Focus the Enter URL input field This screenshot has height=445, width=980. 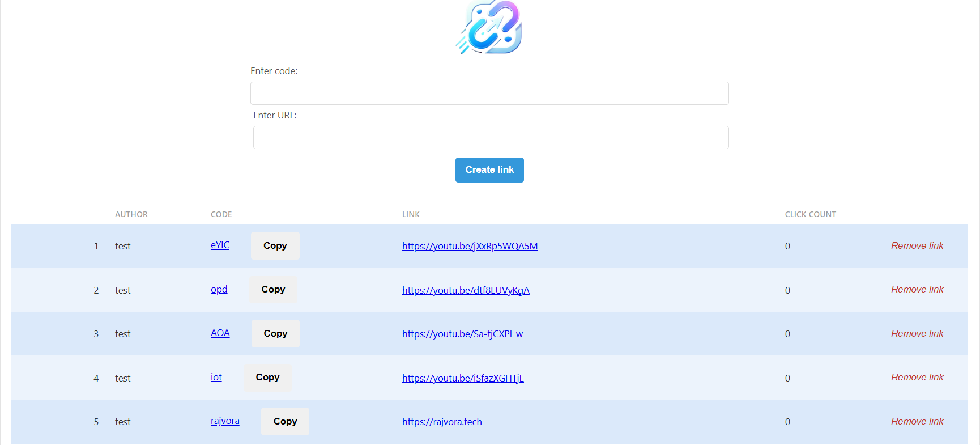[x=491, y=137]
